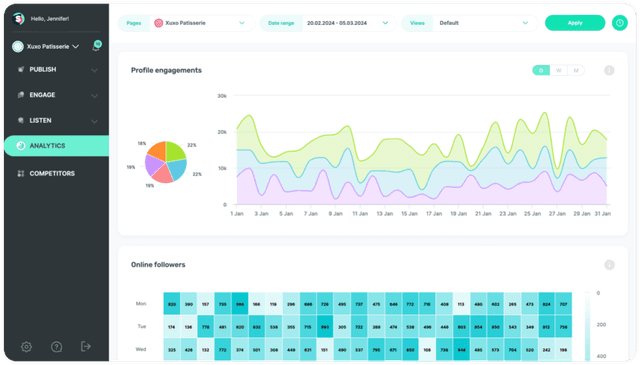The image size is (640, 365).
Task: Click the logout icon at sidebar bottom
Action: [x=86, y=346]
